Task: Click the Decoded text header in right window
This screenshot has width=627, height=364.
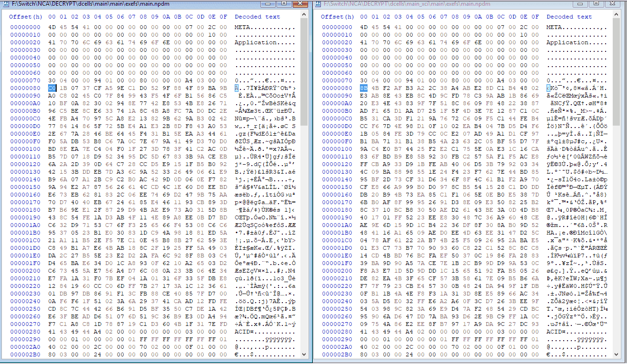Action: point(569,17)
